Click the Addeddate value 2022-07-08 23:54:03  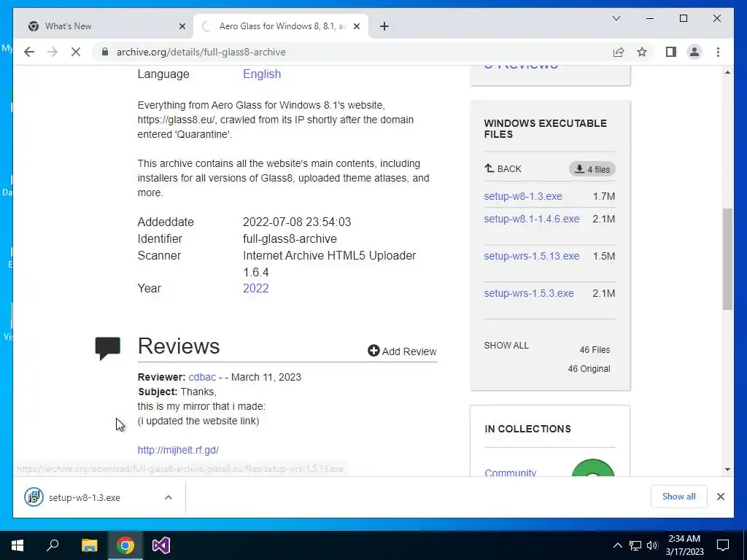[x=297, y=222]
